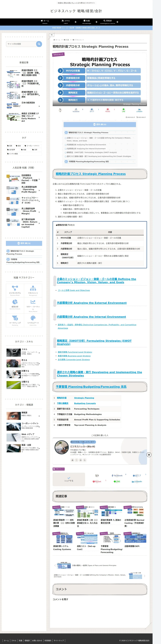Screen dimensions: 161x644
Task: Share via LINE from the top share row
Action: [x=124, y=110]
